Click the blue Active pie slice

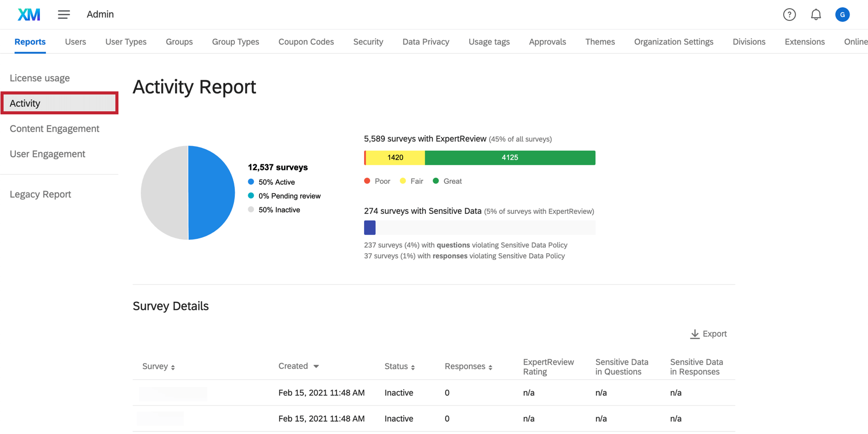(211, 192)
